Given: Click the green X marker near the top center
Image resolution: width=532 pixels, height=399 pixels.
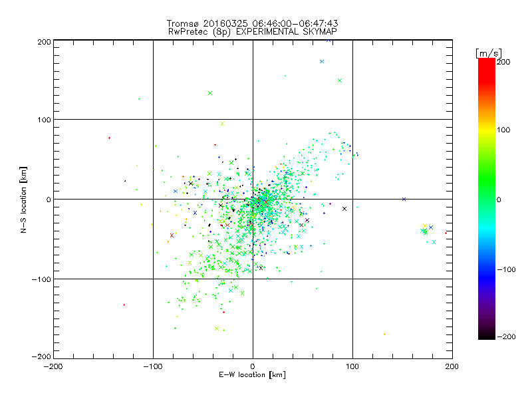Looking at the screenshot, I should coord(210,93).
